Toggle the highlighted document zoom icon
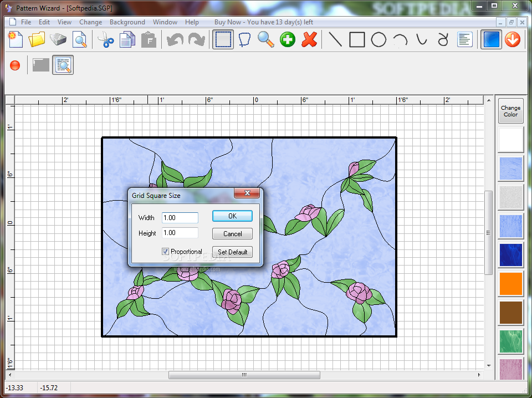The width and height of the screenshot is (532, 398). click(x=63, y=65)
